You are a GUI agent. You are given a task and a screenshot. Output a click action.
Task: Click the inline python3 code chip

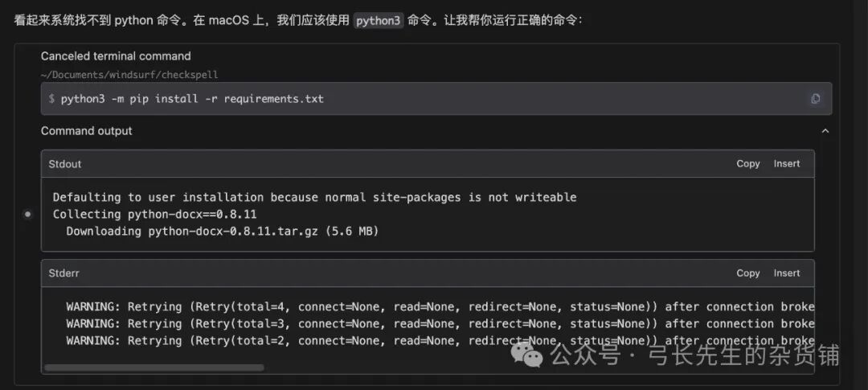378,20
